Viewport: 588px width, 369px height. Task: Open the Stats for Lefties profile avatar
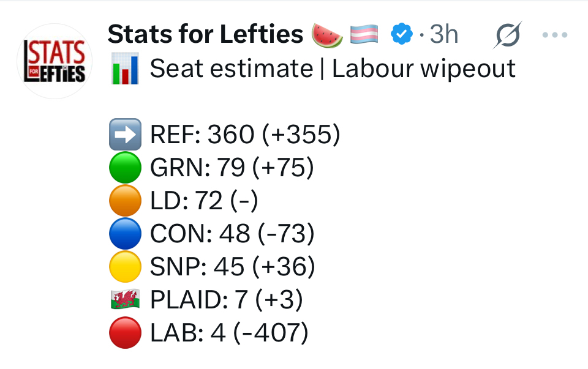[x=54, y=61]
